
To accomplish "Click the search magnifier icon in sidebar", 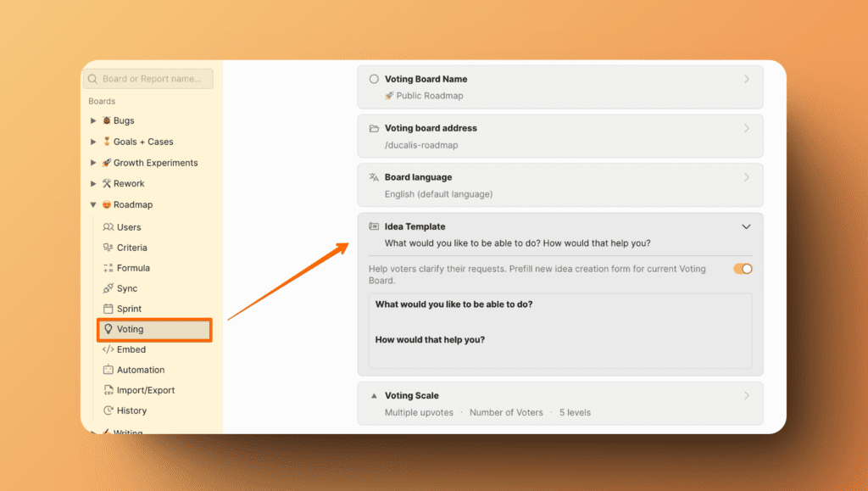I will point(92,78).
